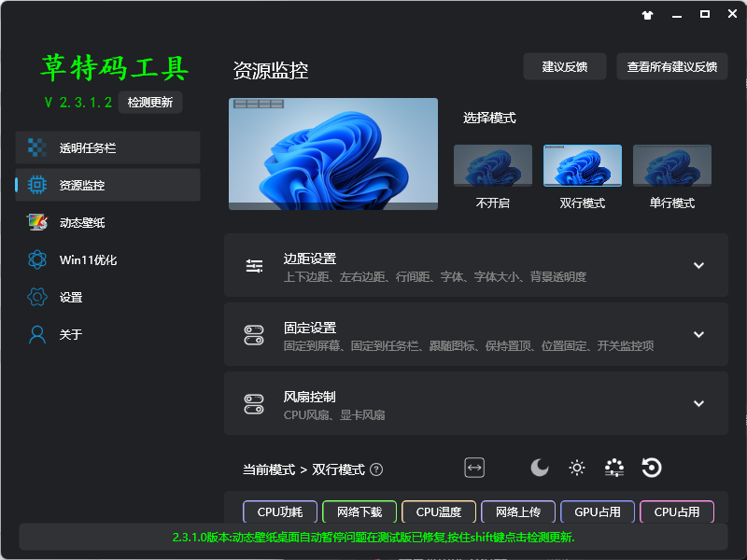Expand the 风扇控制 section
This screenshot has height=560, width=747.
[x=698, y=403]
